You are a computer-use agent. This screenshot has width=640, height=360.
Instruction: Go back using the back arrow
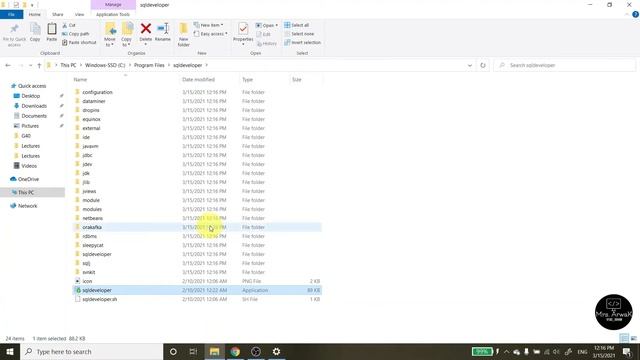pyautogui.click(x=8, y=65)
